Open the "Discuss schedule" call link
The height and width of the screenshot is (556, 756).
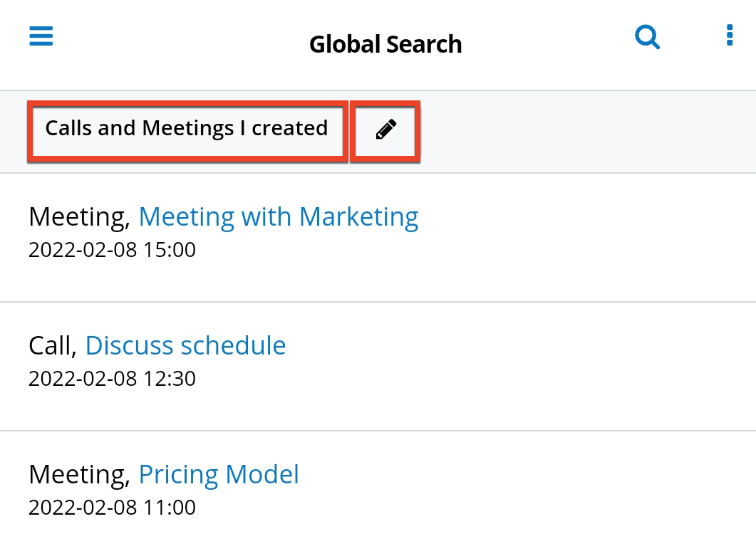(x=185, y=345)
